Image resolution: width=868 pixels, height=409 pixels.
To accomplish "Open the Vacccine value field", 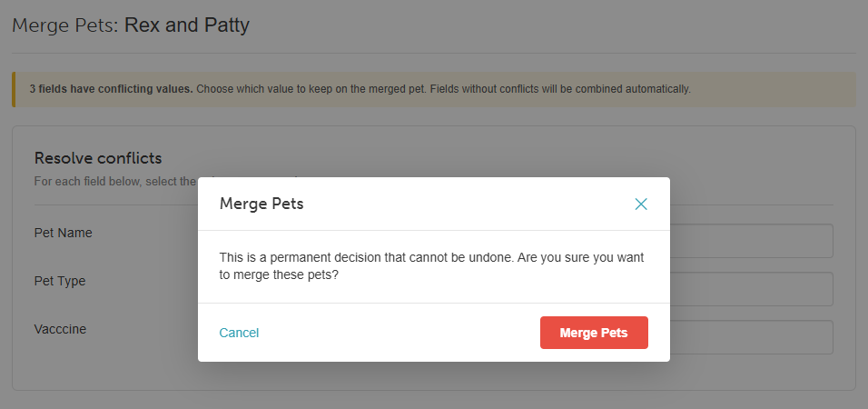I will tap(751, 337).
